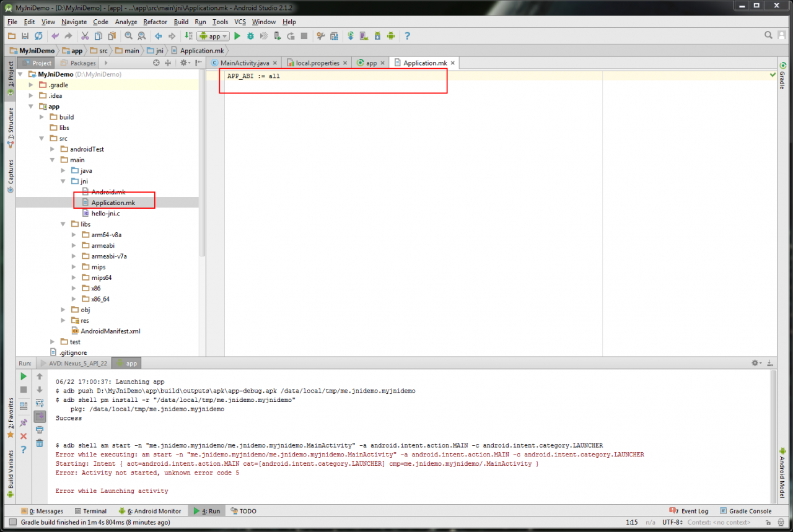Click the Find magnifier icon in toolbar
Viewport: 793px width, 532px height.
coord(129,37)
